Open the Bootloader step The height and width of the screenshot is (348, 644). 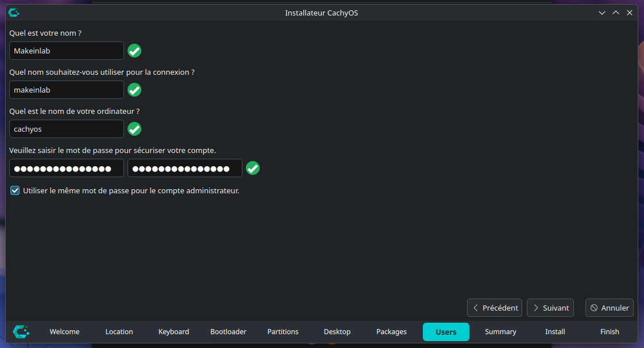[x=228, y=332]
